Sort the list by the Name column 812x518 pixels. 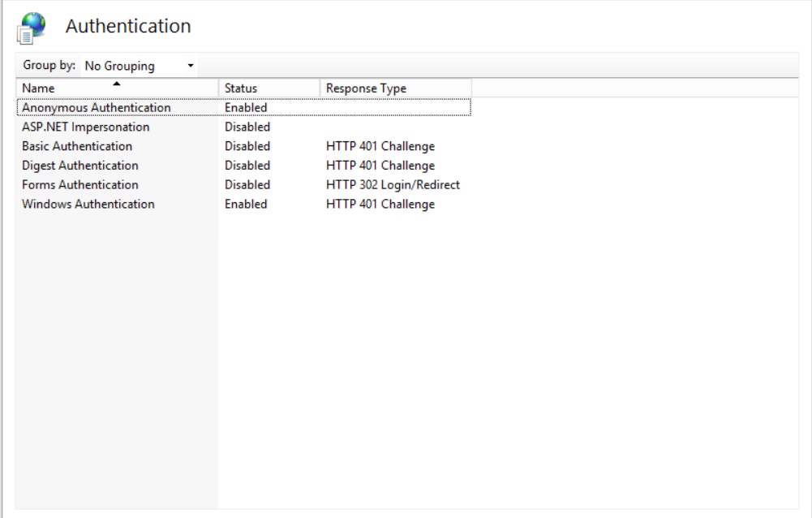(x=37, y=88)
